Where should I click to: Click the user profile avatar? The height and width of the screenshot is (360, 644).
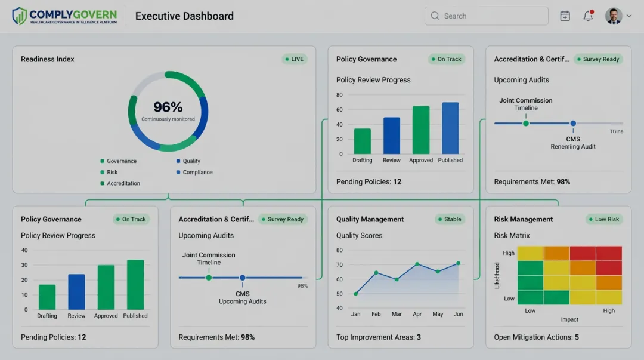pos(614,16)
